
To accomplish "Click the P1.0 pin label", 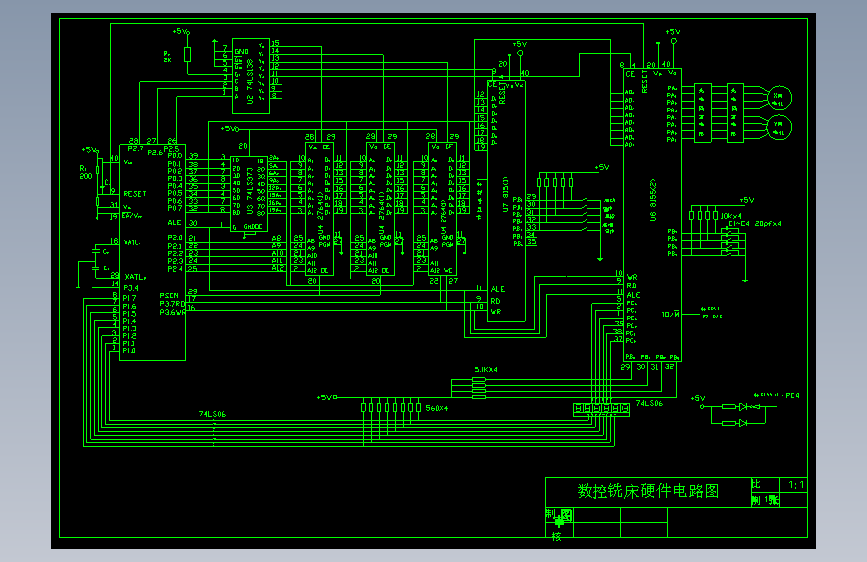I will click(129, 350).
